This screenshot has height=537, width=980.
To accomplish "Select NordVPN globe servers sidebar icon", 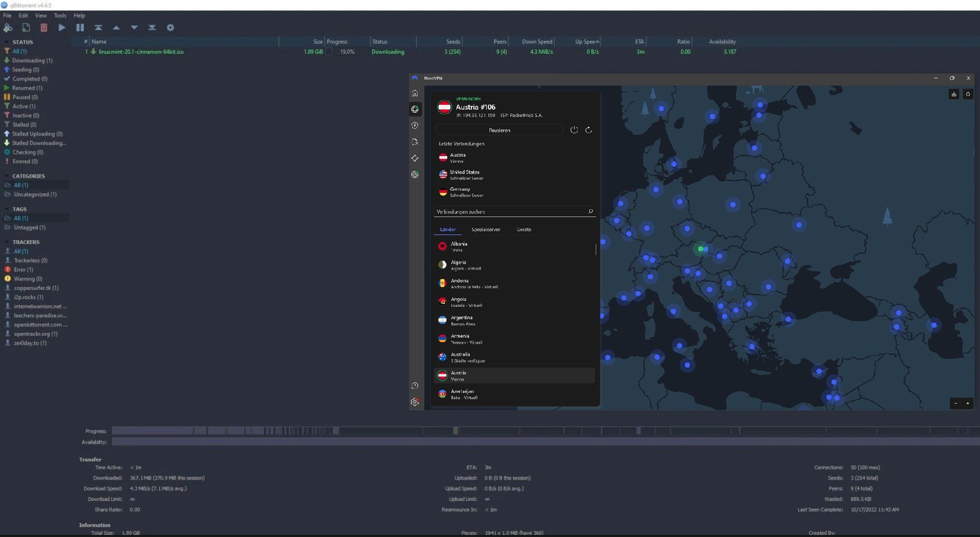I will [x=415, y=109].
